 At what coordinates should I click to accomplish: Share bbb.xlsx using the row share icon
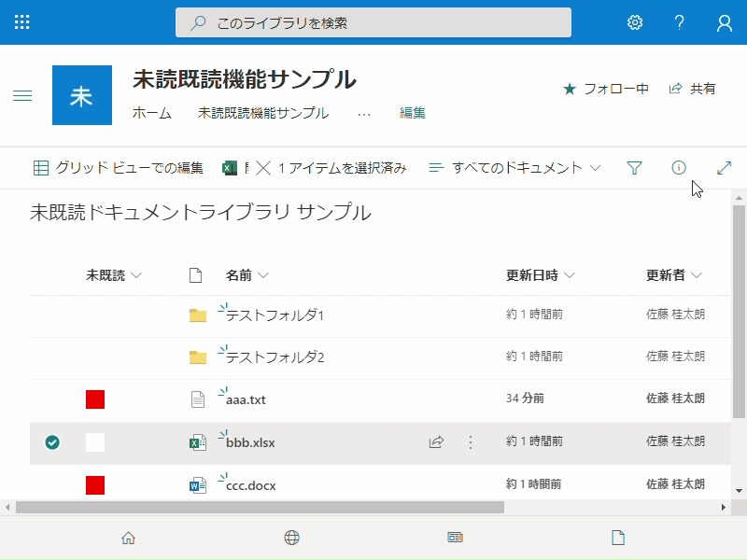(436, 441)
